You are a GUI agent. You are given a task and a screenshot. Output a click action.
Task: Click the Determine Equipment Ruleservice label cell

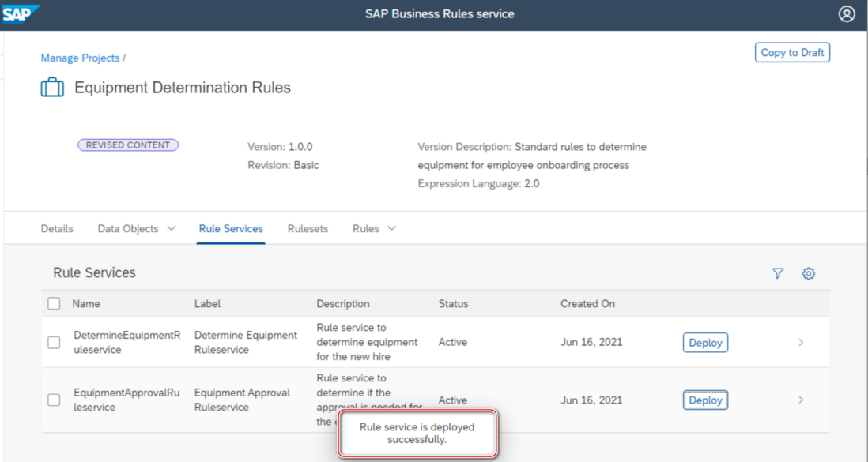tap(246, 343)
